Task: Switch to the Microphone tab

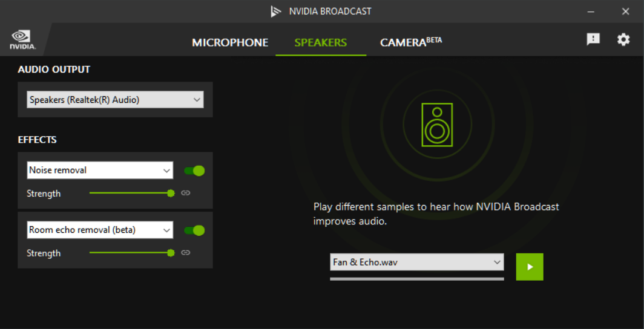Action: 230,43
